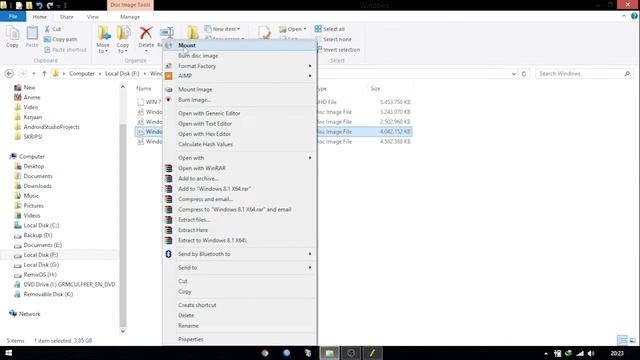Expand the Format Factory submenu arrow
The image size is (640, 360).
coord(310,66)
